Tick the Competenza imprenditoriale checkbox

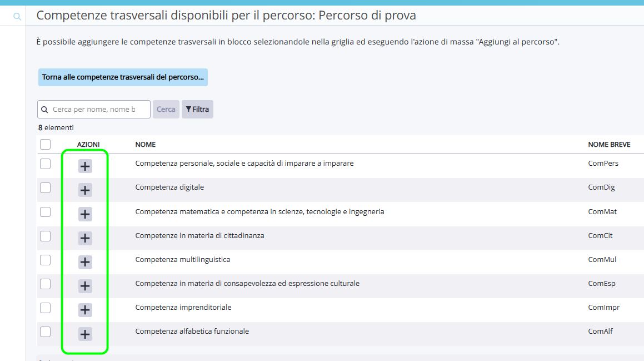click(46, 308)
